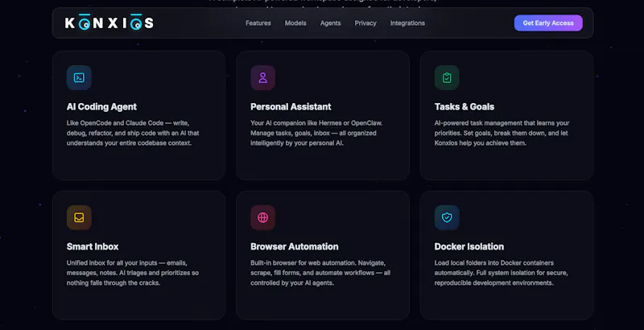
Task: Open the Features nav link
Action: pyautogui.click(x=258, y=23)
